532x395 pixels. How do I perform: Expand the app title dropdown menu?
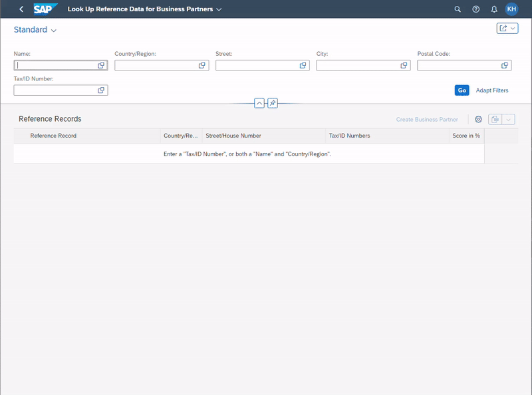(219, 9)
